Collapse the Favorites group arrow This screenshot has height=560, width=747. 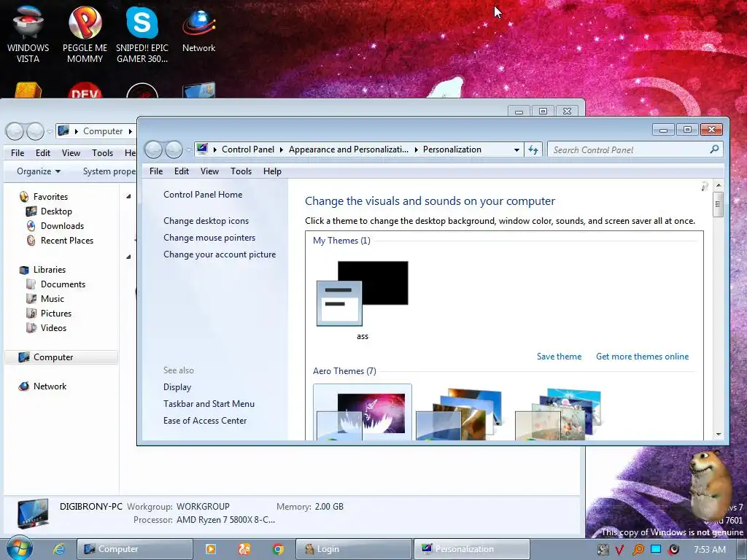(x=128, y=196)
